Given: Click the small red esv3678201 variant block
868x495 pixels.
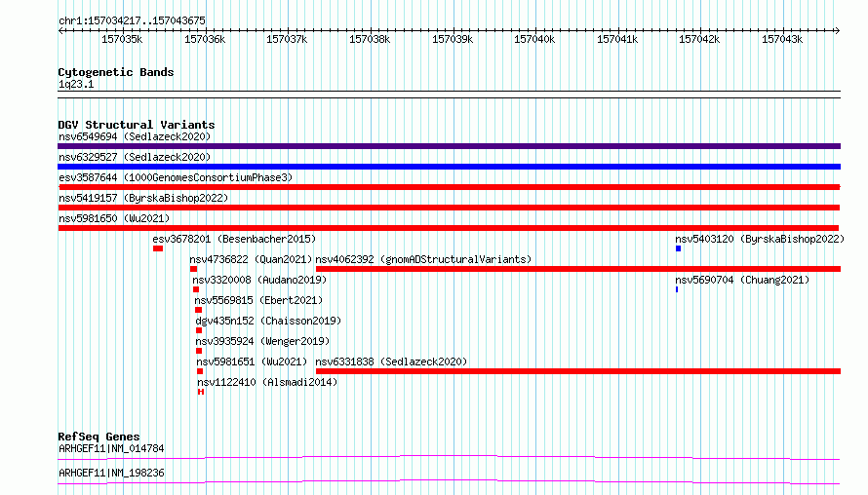Looking at the screenshot, I should [158, 248].
